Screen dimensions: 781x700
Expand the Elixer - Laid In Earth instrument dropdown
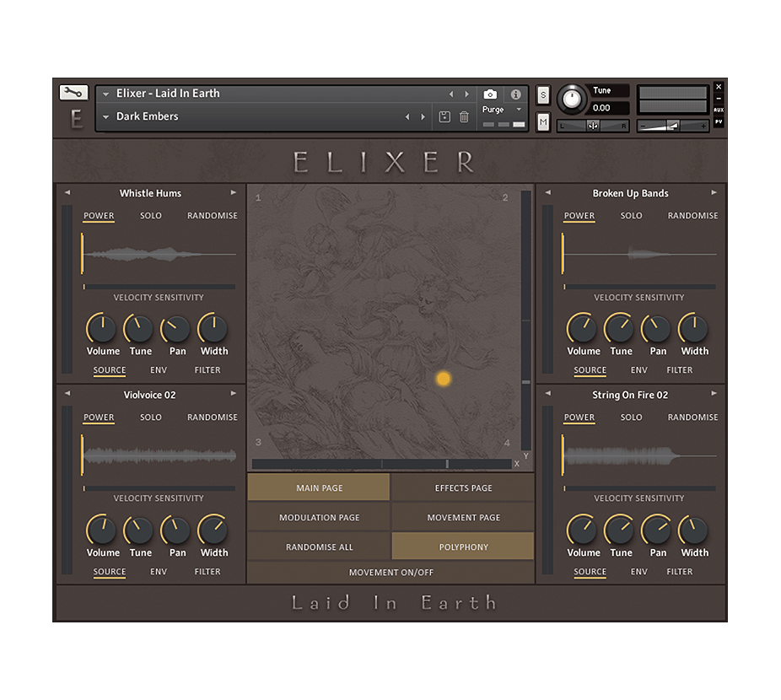coord(106,94)
